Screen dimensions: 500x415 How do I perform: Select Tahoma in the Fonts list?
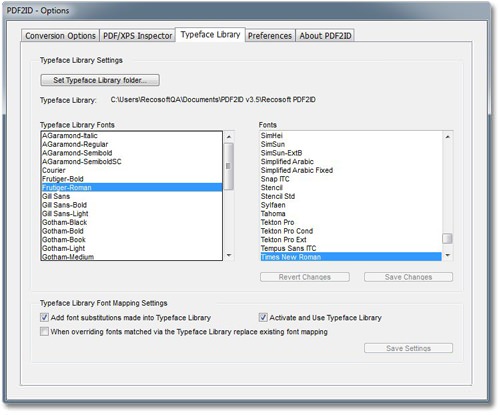[x=351, y=214]
